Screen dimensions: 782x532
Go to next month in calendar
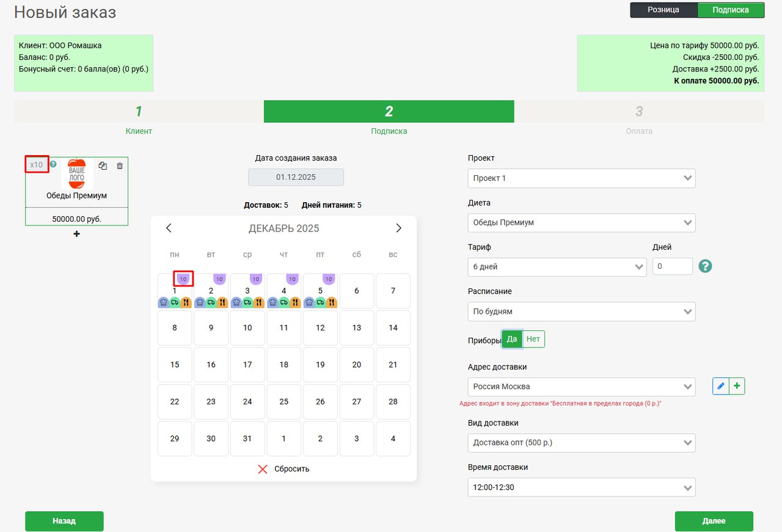point(398,228)
